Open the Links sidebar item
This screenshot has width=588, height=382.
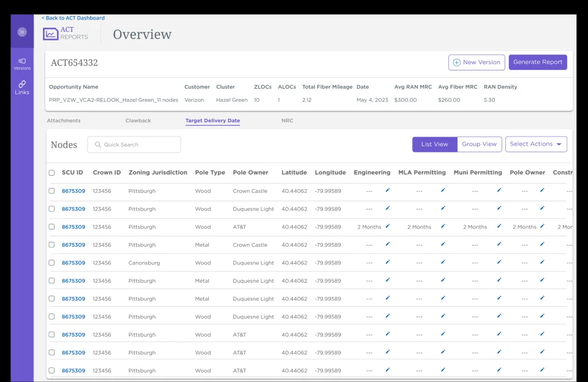22,88
